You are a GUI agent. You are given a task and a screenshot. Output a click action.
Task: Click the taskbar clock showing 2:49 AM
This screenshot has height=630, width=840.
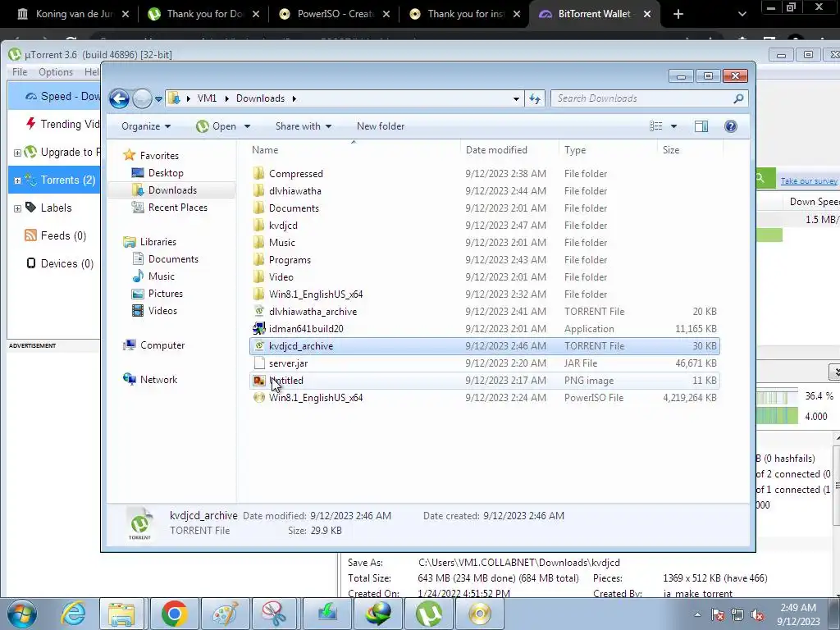click(798, 614)
